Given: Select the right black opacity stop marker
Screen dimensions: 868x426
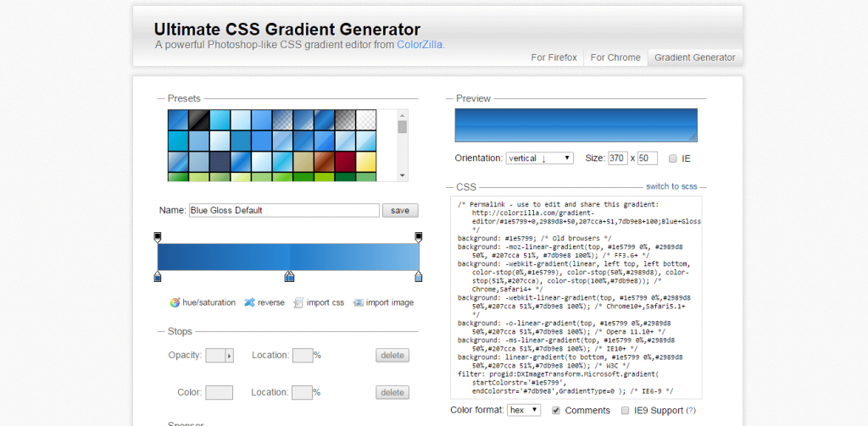Looking at the screenshot, I should point(419,237).
